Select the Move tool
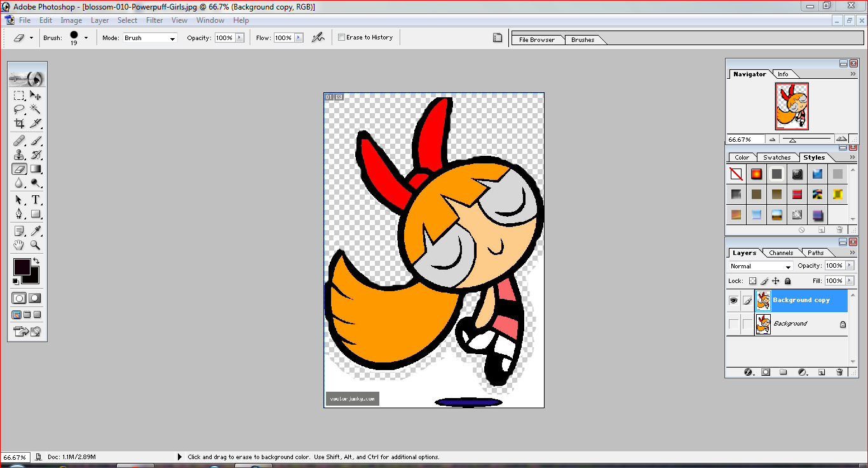The image size is (868, 468). pyautogui.click(x=36, y=96)
